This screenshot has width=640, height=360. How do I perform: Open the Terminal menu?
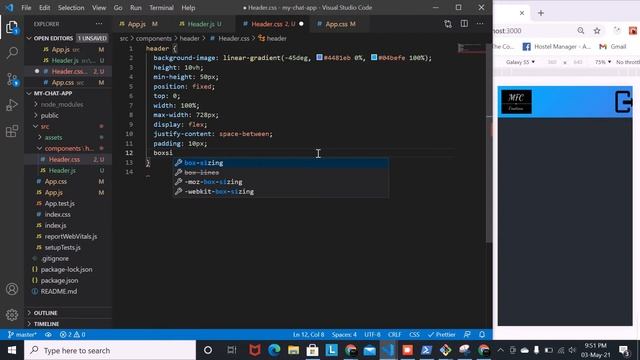click(161, 8)
